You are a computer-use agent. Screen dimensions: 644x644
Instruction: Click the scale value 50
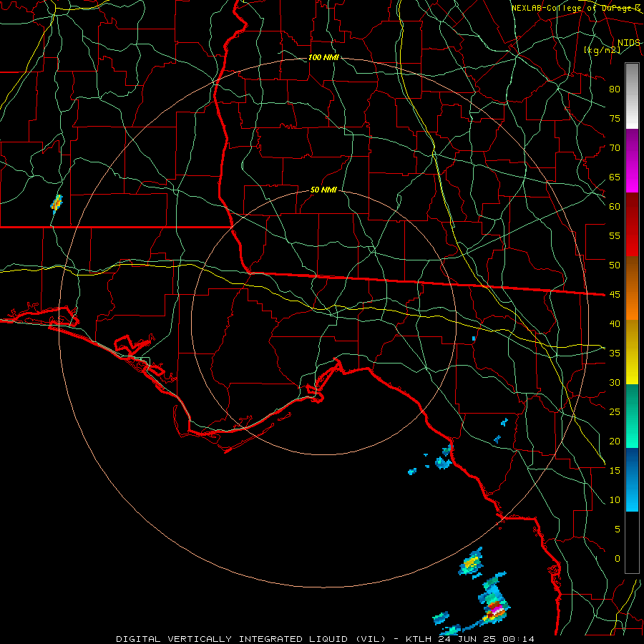[615, 265]
